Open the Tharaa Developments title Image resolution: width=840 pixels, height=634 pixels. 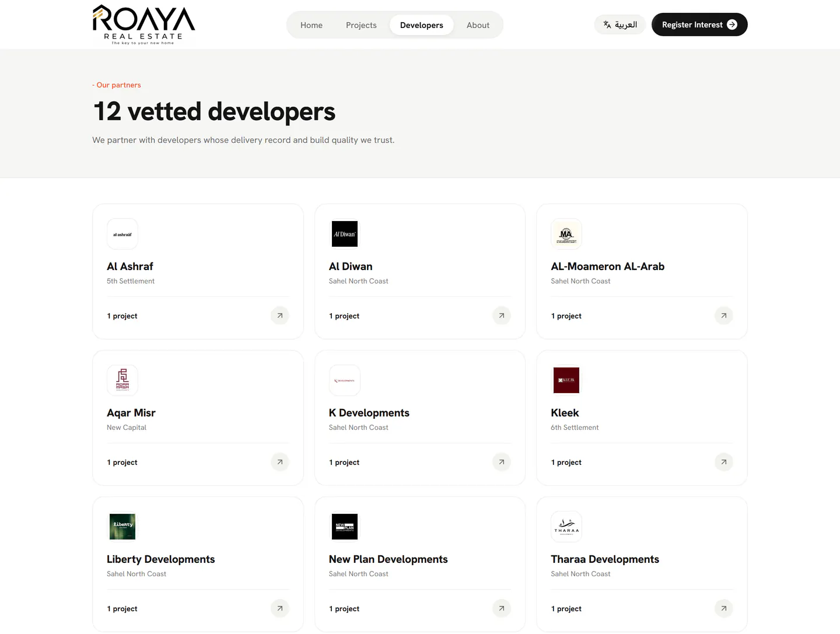coord(605,559)
